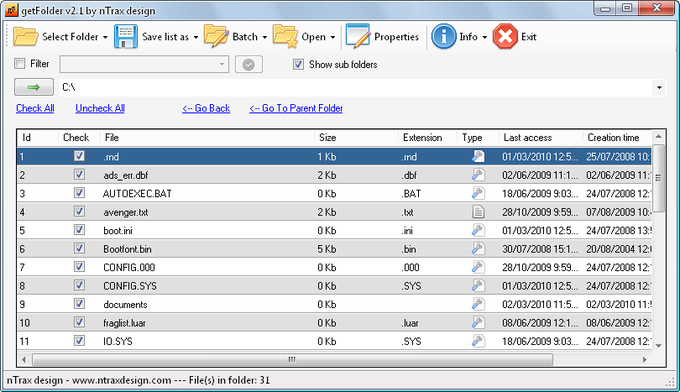Click the type icon for boot.ini
The height and width of the screenshot is (392, 680).
click(478, 230)
